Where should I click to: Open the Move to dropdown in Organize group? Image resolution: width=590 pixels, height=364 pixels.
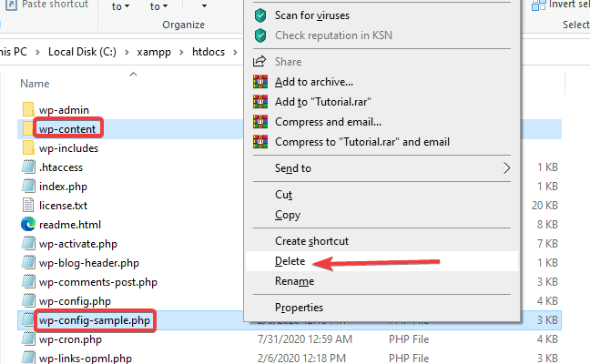[x=121, y=6]
